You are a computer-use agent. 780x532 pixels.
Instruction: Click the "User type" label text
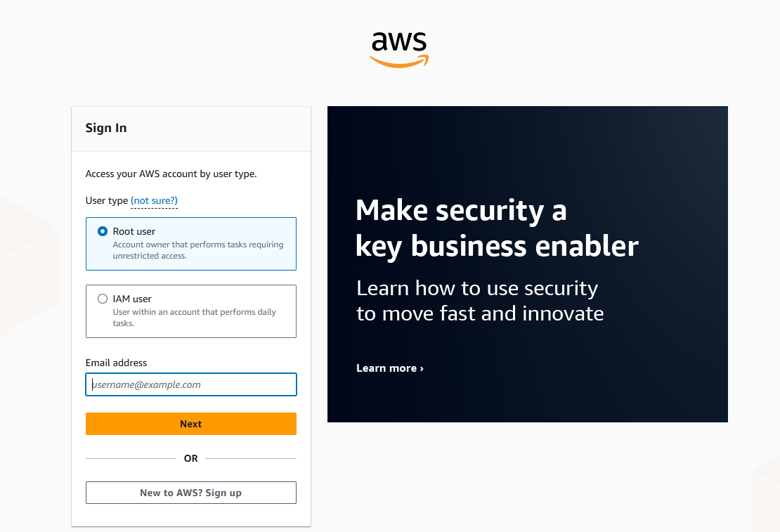click(x=106, y=200)
